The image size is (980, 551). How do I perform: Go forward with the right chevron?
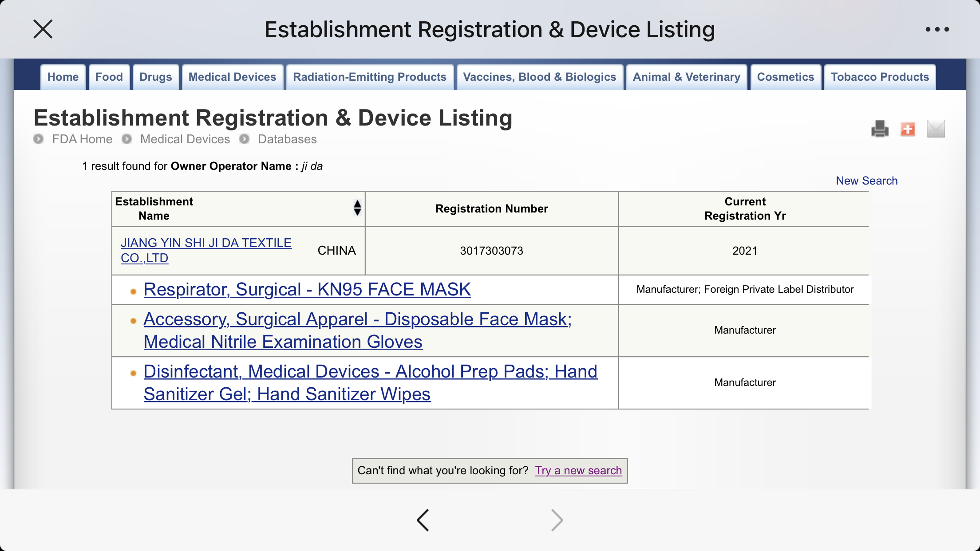(557, 520)
